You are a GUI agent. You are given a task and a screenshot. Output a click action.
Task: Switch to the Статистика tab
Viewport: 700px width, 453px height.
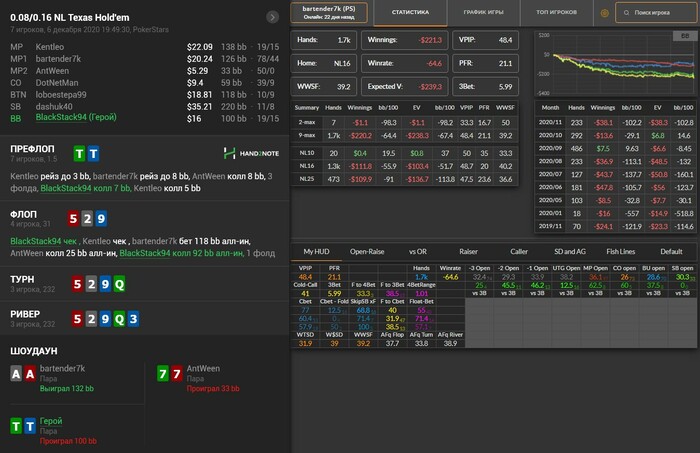click(x=410, y=12)
